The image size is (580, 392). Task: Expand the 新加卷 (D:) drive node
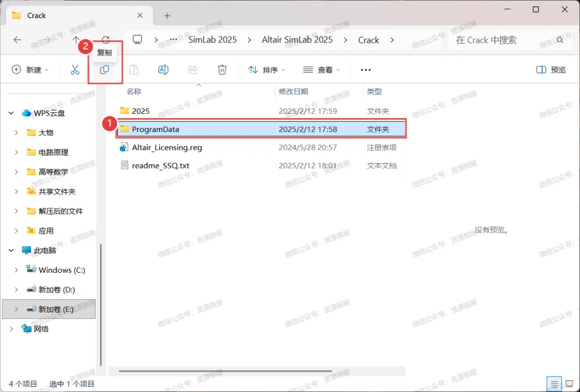click(16, 289)
